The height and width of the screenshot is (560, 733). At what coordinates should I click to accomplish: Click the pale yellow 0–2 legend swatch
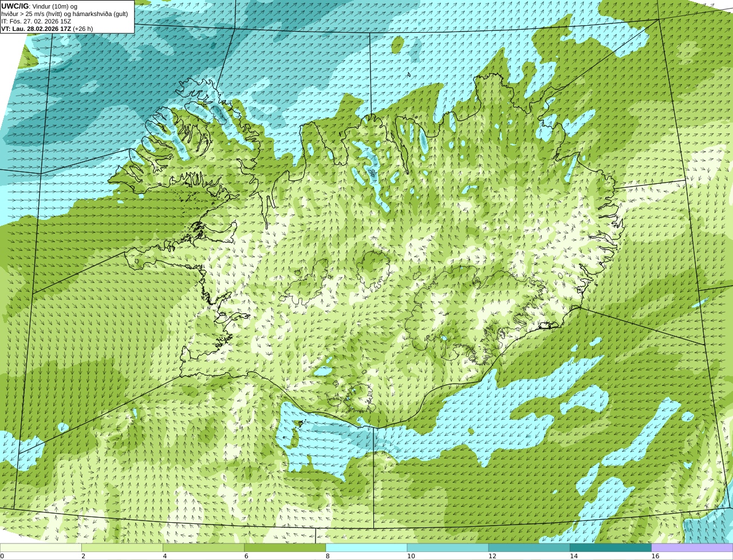(41, 547)
